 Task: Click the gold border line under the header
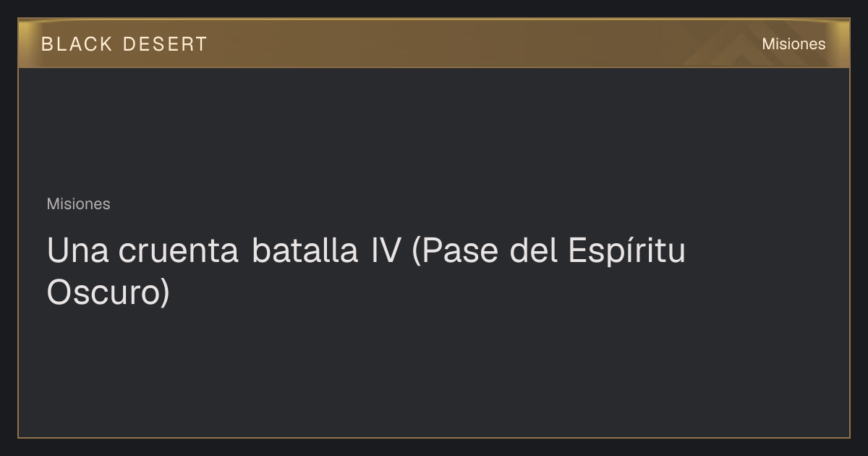434,67
